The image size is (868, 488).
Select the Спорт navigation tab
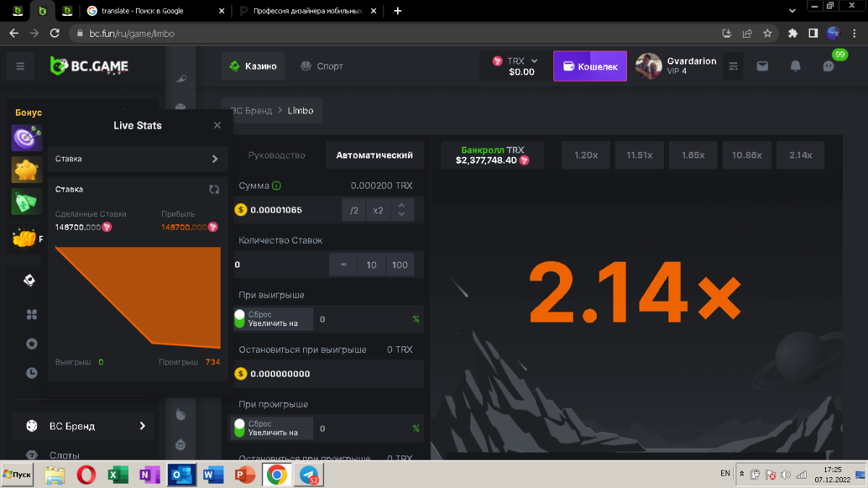(322, 67)
